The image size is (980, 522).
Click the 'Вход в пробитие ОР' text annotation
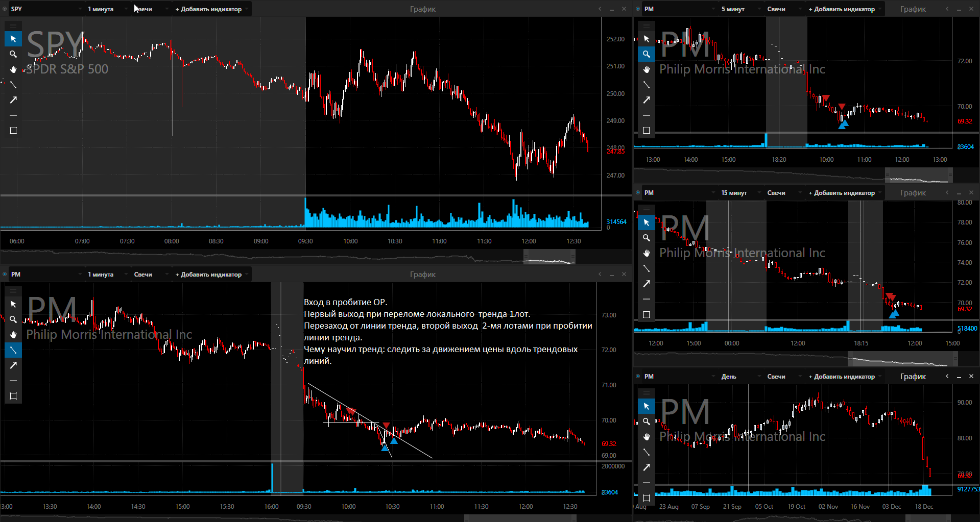(x=346, y=302)
